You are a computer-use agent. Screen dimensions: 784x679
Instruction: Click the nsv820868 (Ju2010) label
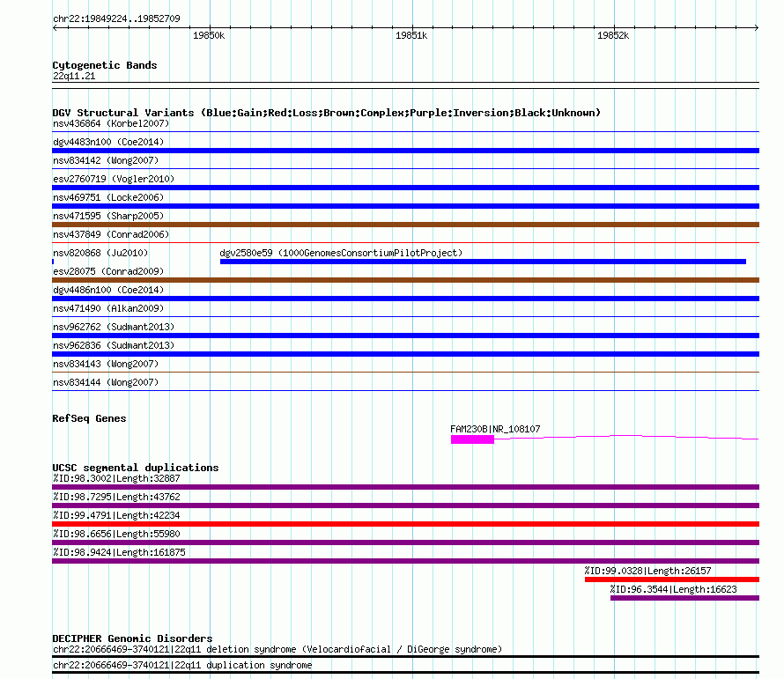pyautogui.click(x=100, y=253)
